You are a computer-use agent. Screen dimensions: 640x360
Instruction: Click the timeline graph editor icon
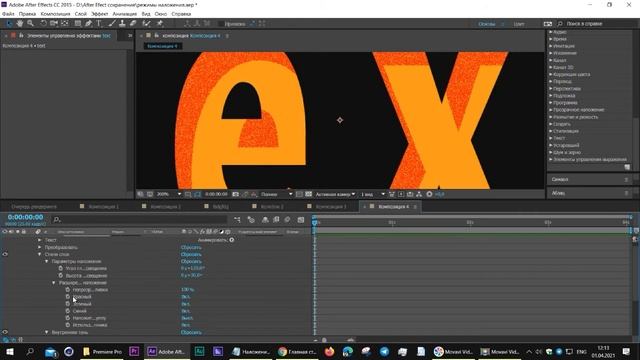301,220
